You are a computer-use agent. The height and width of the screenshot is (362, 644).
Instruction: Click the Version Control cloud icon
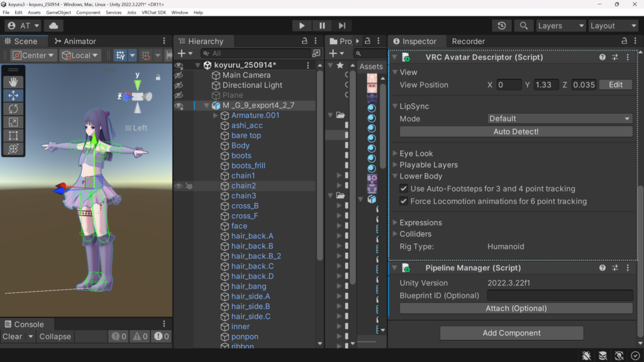[x=53, y=26]
